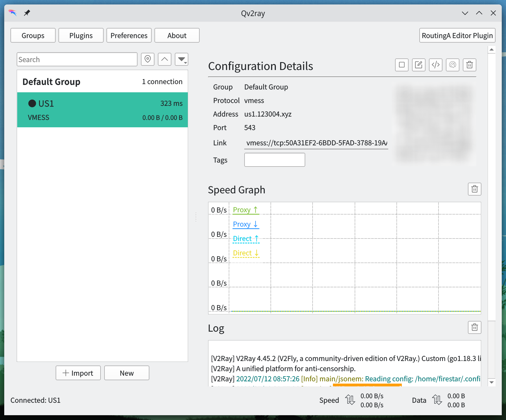Image resolution: width=506 pixels, height=420 pixels.
Task: Edit the configuration with the pencil icon
Action: [419, 65]
